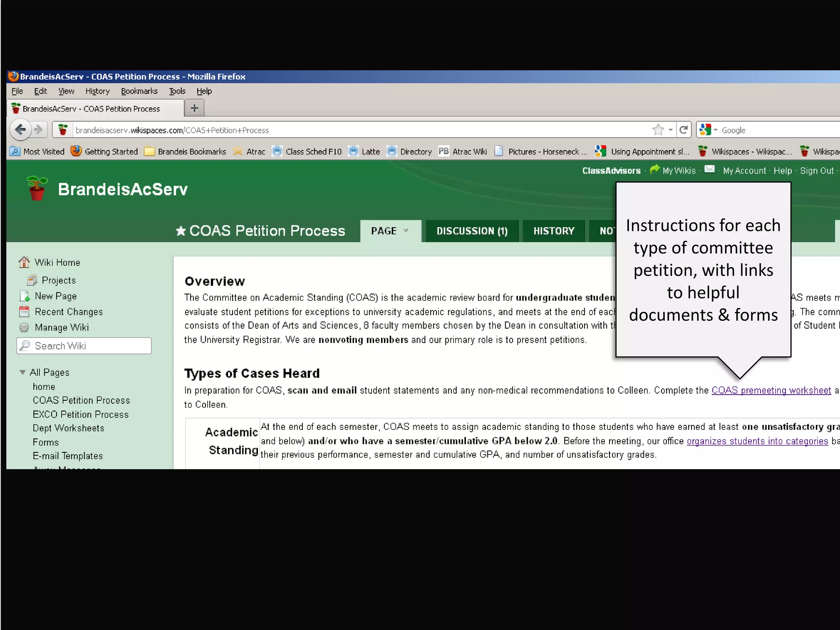This screenshot has width=840, height=630.
Task: Click the Help link in green header
Action: pos(783,171)
